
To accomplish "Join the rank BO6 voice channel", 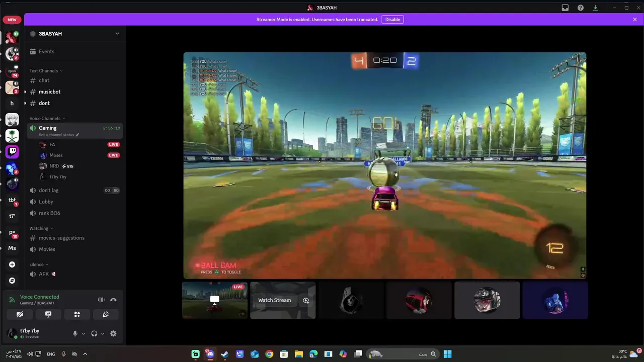I will point(74,213).
